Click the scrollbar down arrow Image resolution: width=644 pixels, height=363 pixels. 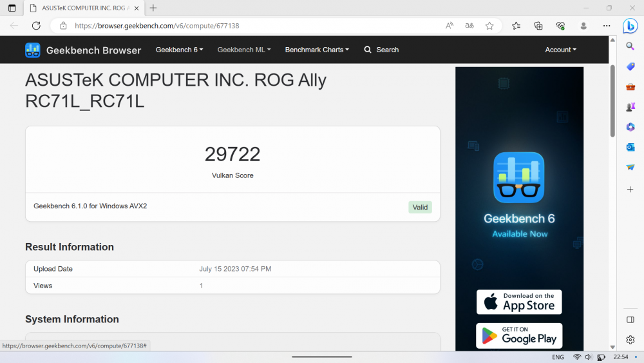pos(612,348)
